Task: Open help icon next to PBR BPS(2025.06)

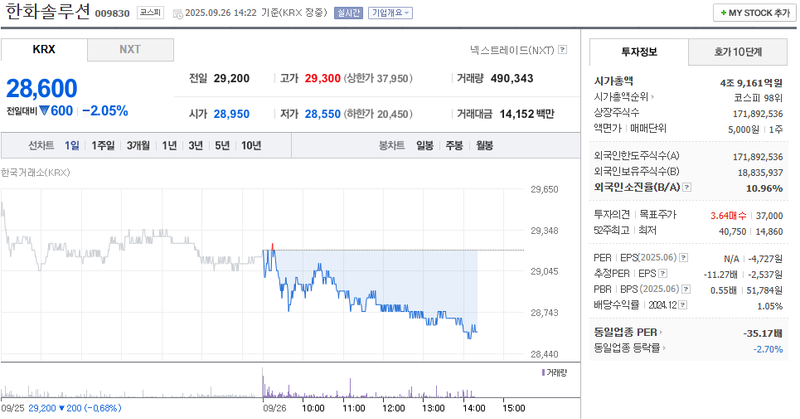Action: (x=686, y=289)
